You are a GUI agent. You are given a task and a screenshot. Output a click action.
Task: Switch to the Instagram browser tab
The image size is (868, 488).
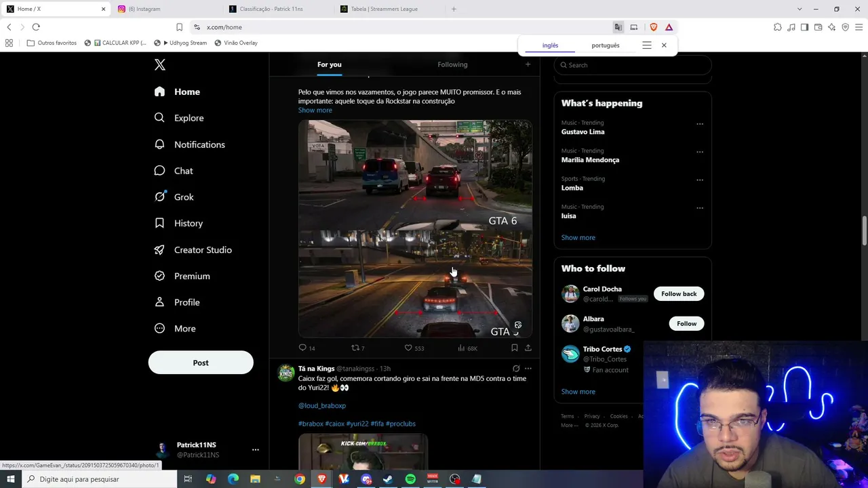167,9
